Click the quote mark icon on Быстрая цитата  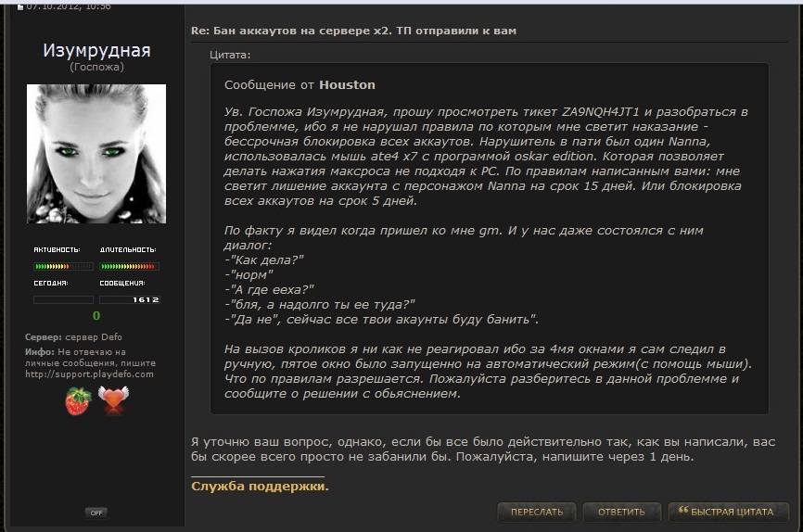[x=683, y=510]
